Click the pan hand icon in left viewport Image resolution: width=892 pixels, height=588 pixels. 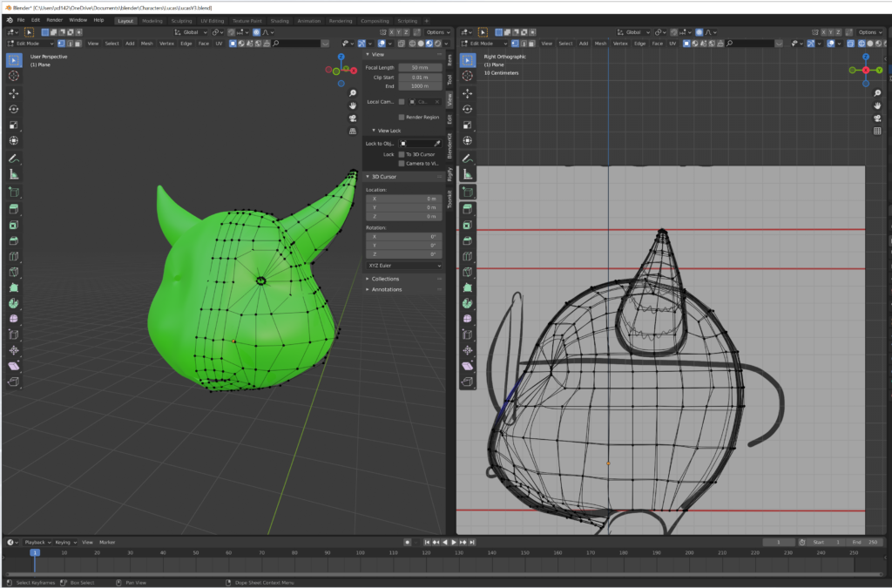pos(353,105)
